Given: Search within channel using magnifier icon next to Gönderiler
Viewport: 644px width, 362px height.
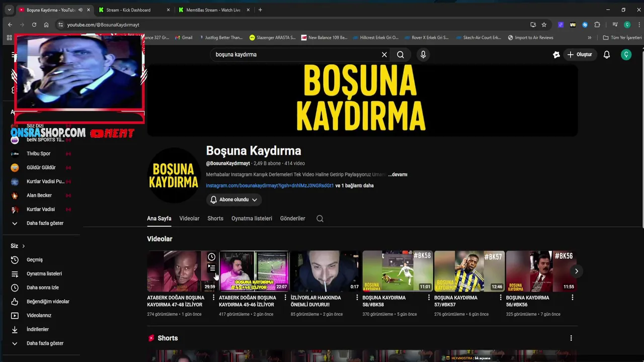Looking at the screenshot, I should pyautogui.click(x=320, y=218).
